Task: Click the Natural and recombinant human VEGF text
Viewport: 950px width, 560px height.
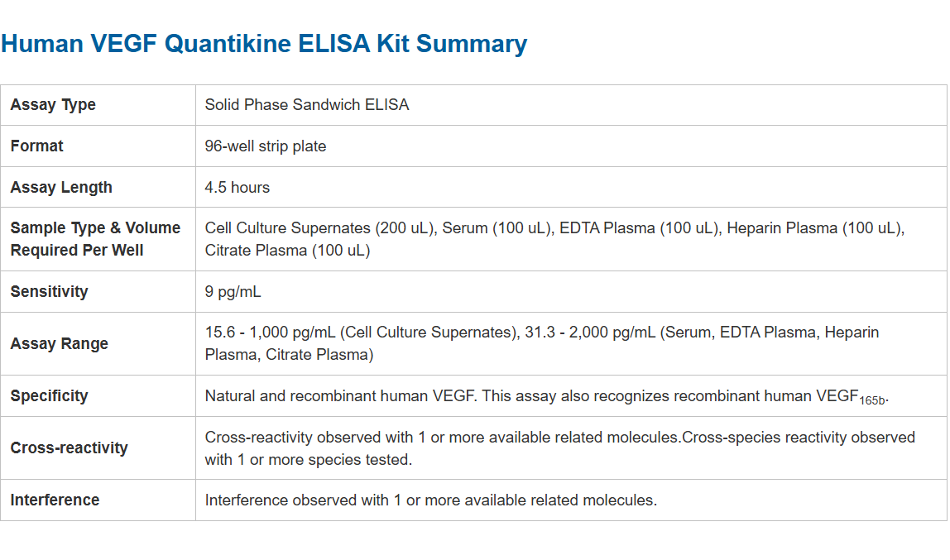Action: (340, 396)
